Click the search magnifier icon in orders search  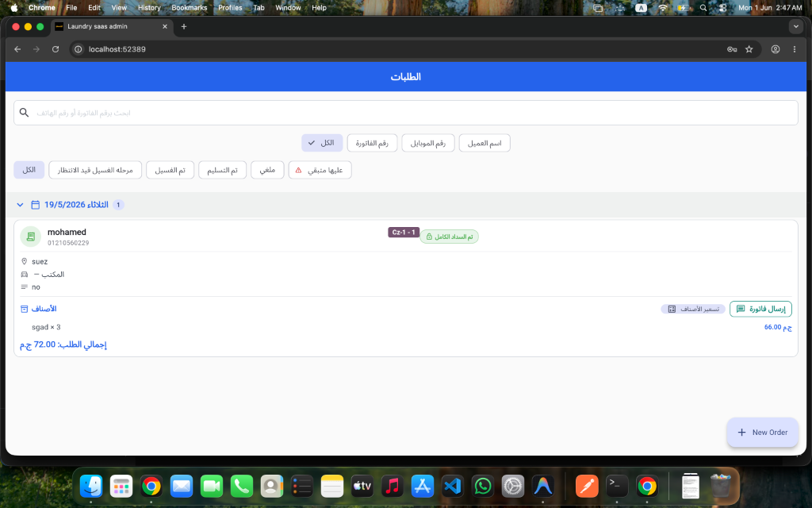pyautogui.click(x=24, y=113)
